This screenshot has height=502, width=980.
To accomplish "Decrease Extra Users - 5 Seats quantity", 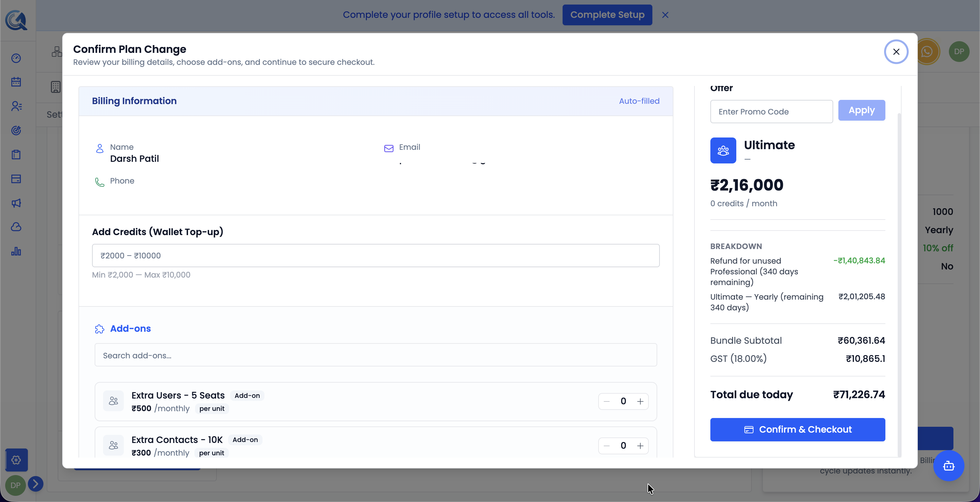I will [606, 401].
